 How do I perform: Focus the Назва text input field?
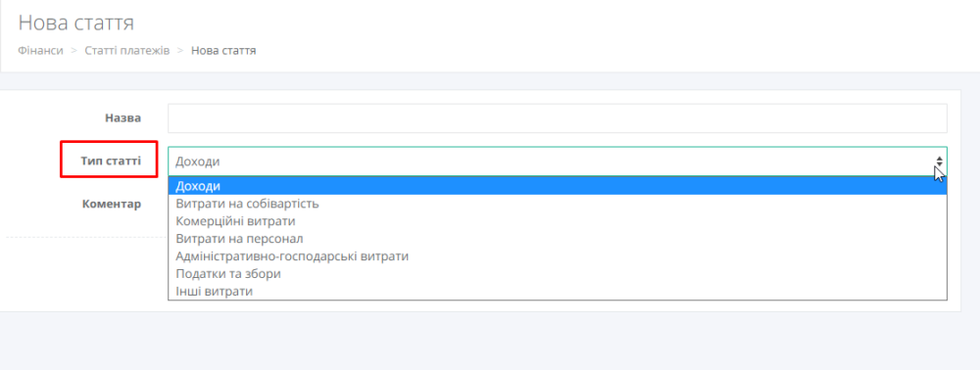coord(558,117)
